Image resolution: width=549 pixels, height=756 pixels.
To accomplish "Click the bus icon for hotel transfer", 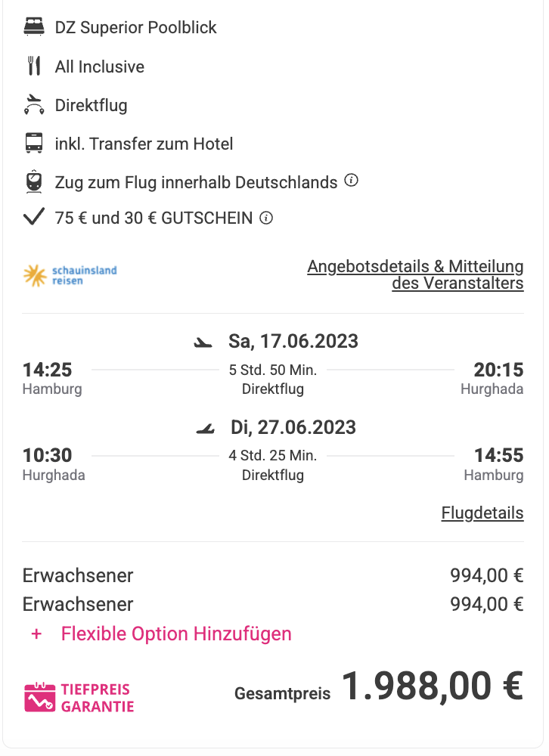I will click(34, 143).
